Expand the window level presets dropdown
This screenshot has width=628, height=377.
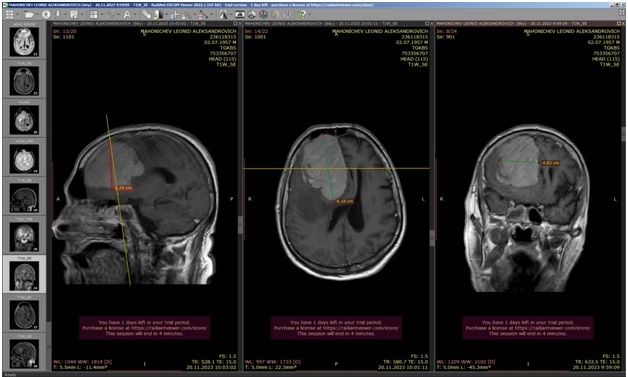[x=166, y=14]
